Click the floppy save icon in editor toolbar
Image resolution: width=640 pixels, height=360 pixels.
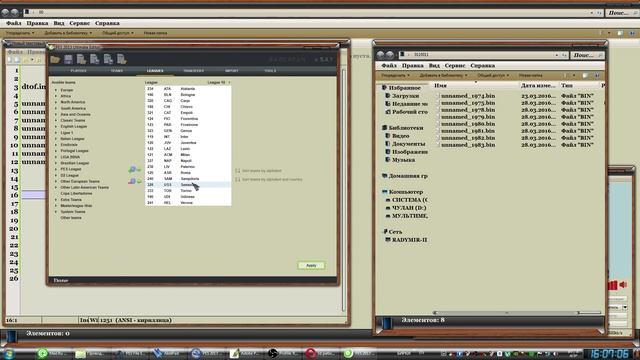click(x=68, y=60)
